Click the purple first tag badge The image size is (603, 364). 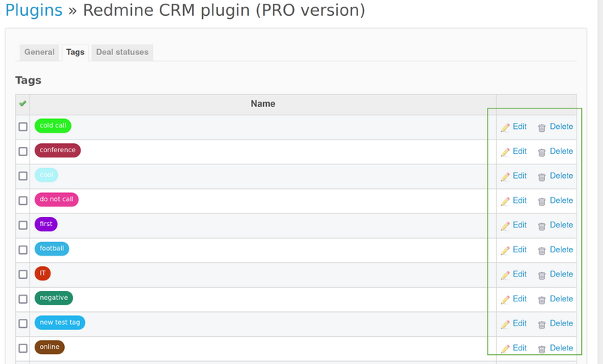46,224
